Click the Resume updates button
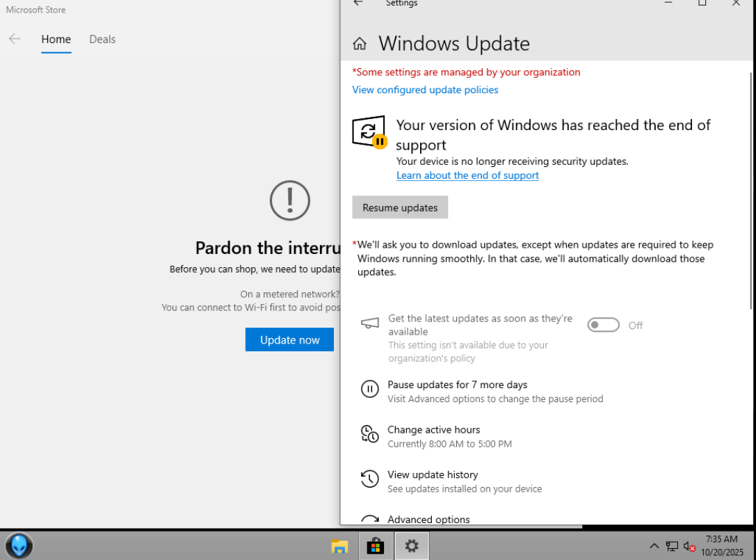This screenshot has width=756, height=560. [x=400, y=207]
